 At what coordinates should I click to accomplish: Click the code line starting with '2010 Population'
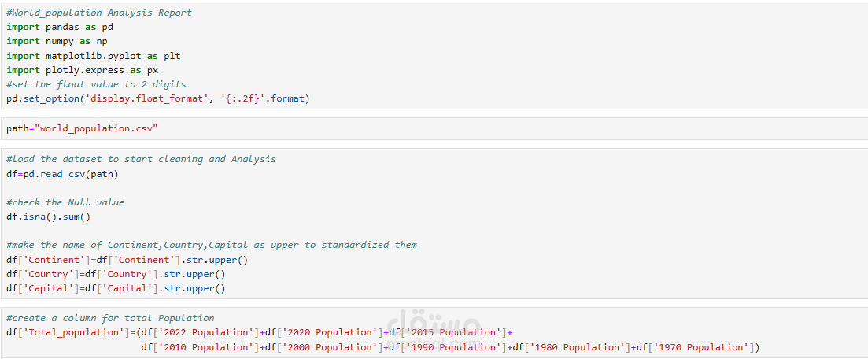tap(451, 347)
